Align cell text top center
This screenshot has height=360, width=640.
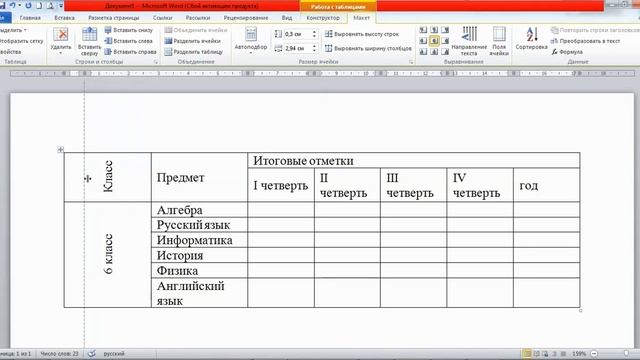coord(434,30)
